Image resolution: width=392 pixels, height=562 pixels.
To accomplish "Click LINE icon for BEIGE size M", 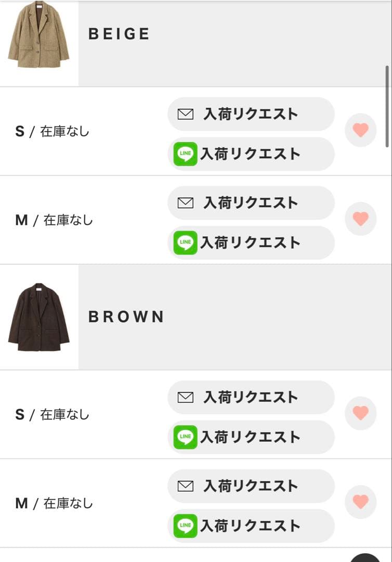I will [x=186, y=242].
